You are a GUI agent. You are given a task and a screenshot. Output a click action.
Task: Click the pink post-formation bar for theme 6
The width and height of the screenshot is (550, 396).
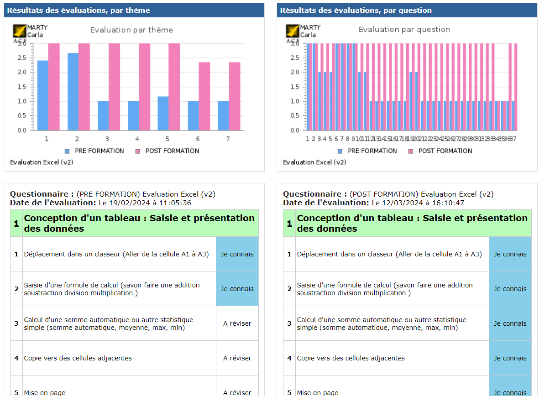[204, 96]
